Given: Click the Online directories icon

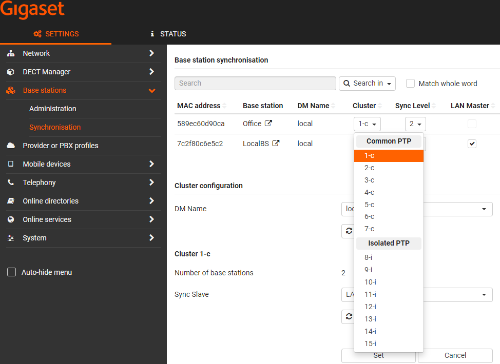Looking at the screenshot, I should point(11,201).
